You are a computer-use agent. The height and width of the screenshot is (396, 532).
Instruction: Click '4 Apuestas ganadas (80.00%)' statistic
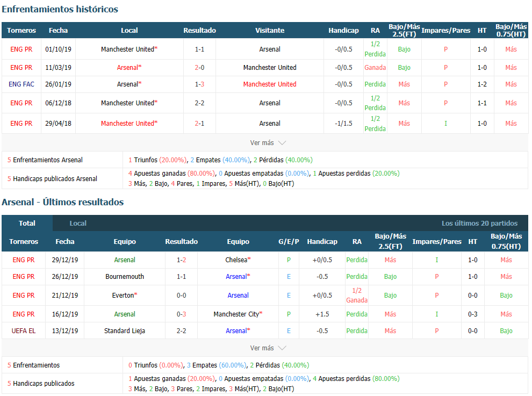(171, 174)
